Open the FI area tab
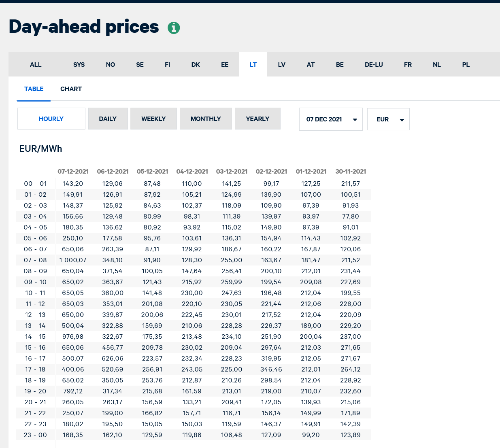Screen dimensions: 500x448 (168, 65)
